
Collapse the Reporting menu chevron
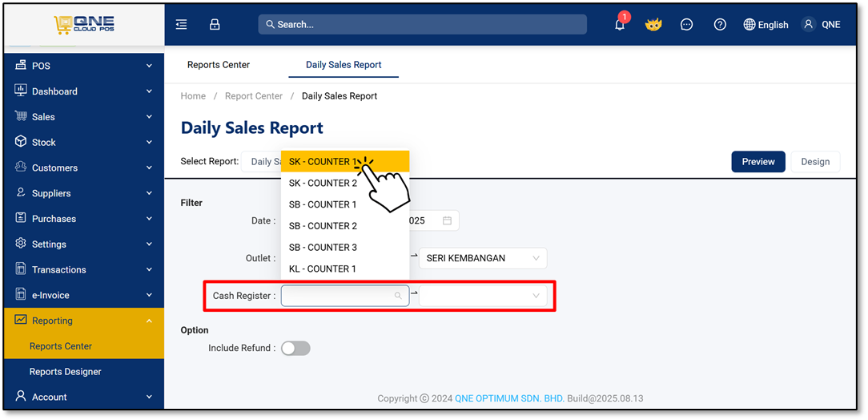(149, 321)
